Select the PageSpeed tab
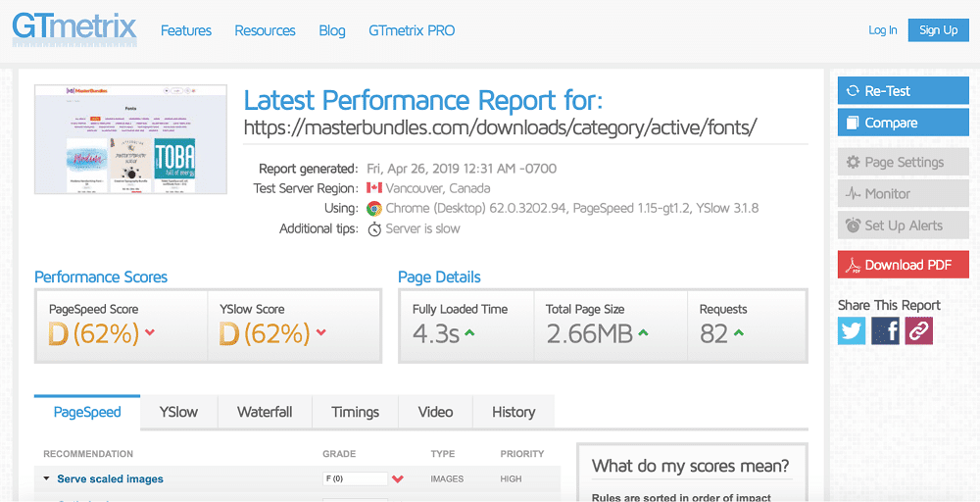The height and width of the screenshot is (502, 980). click(x=87, y=412)
